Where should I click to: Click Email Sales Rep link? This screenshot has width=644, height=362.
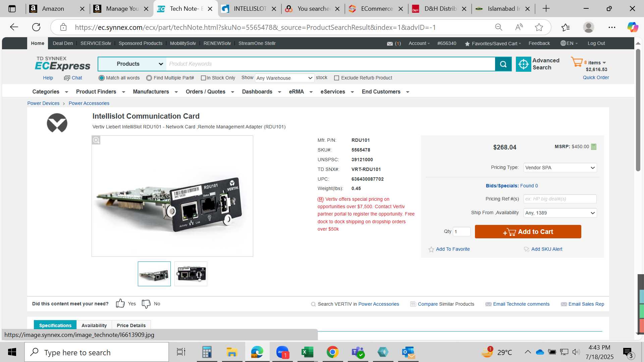(x=586, y=304)
